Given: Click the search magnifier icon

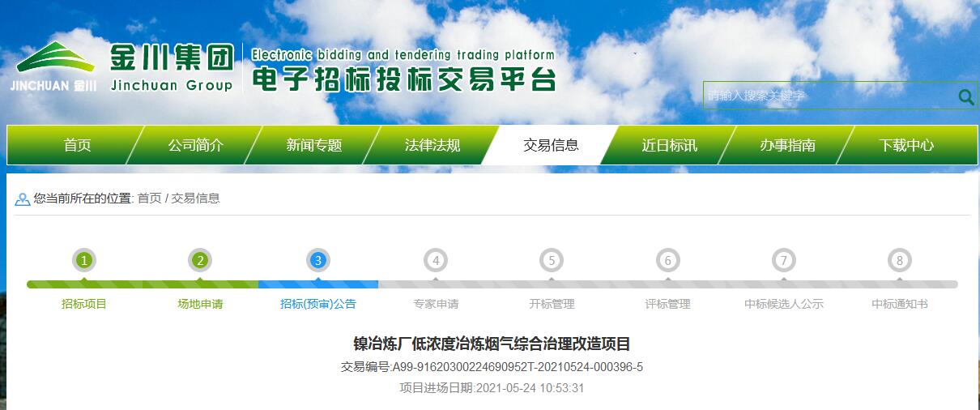Looking at the screenshot, I should coord(965,96).
